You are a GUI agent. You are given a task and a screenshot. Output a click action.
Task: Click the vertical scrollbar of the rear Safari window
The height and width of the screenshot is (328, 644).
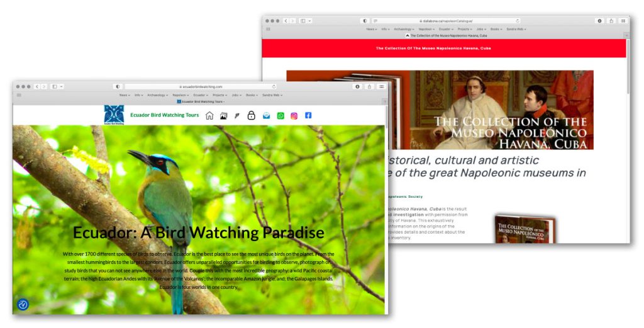(628, 65)
